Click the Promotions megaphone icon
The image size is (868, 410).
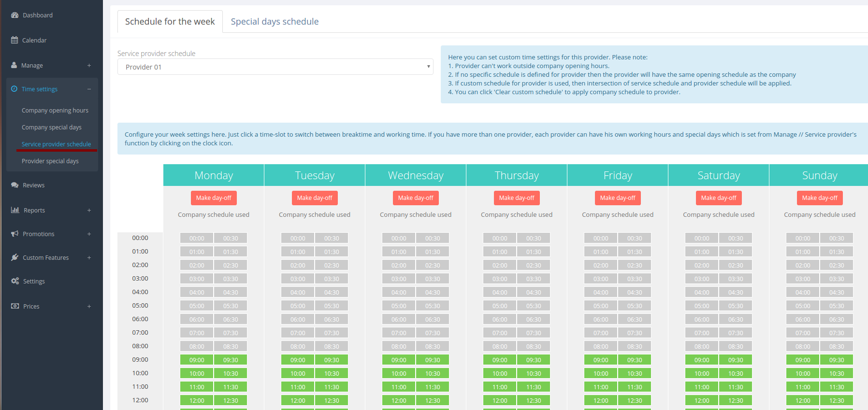click(14, 234)
